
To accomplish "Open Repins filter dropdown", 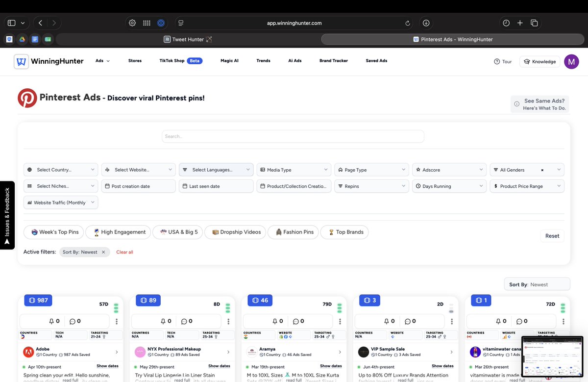I will click(371, 186).
